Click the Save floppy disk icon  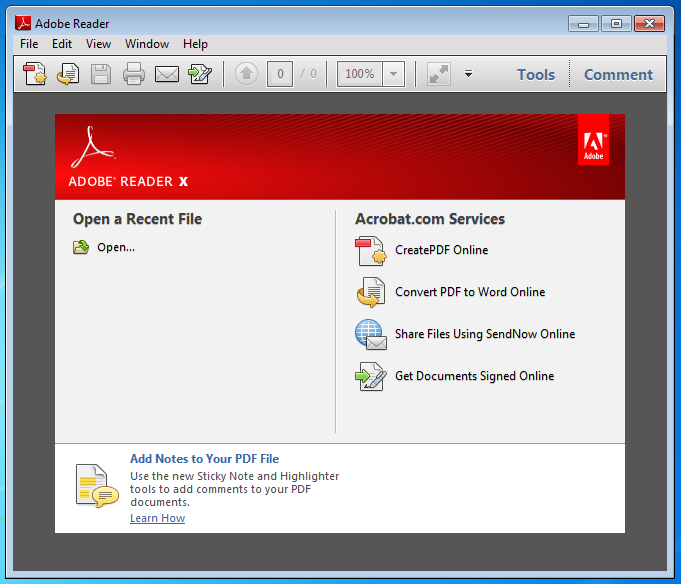(101, 74)
